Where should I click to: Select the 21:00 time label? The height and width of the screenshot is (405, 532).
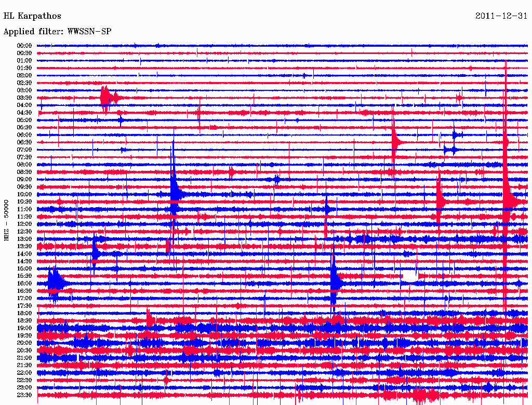(x=24, y=358)
